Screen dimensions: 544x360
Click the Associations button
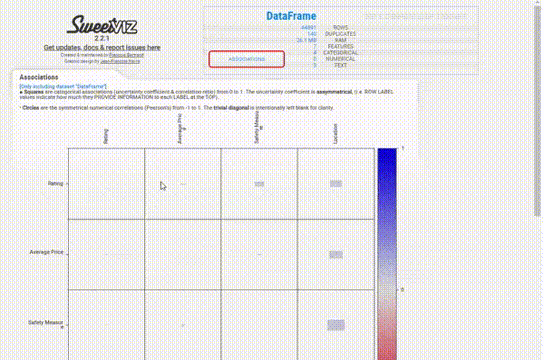pos(247,59)
